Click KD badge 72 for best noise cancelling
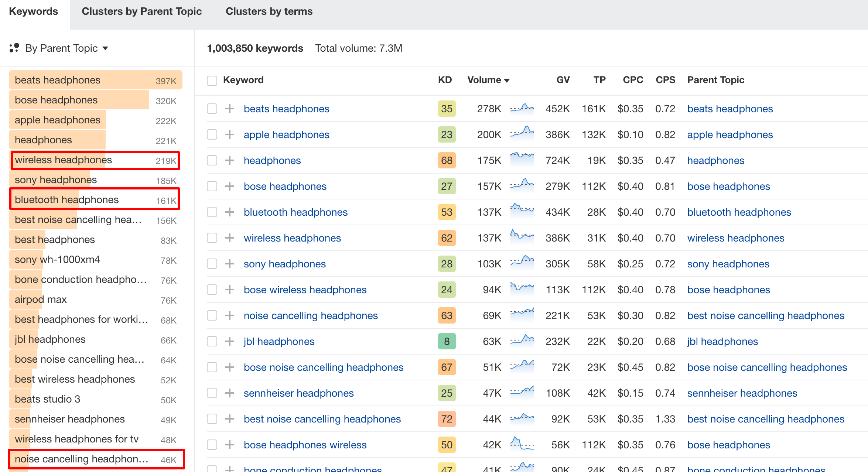Image resolution: width=868 pixels, height=472 pixels. (x=447, y=419)
